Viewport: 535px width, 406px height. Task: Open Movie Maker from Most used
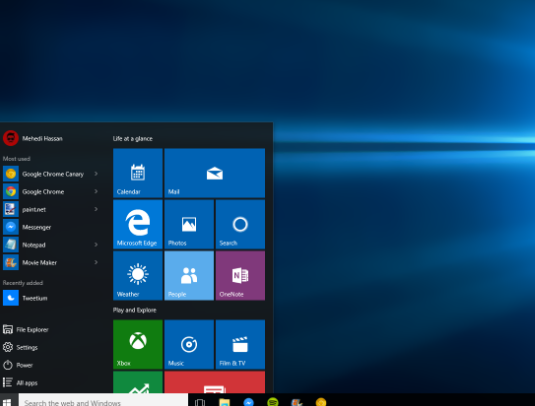[50, 263]
